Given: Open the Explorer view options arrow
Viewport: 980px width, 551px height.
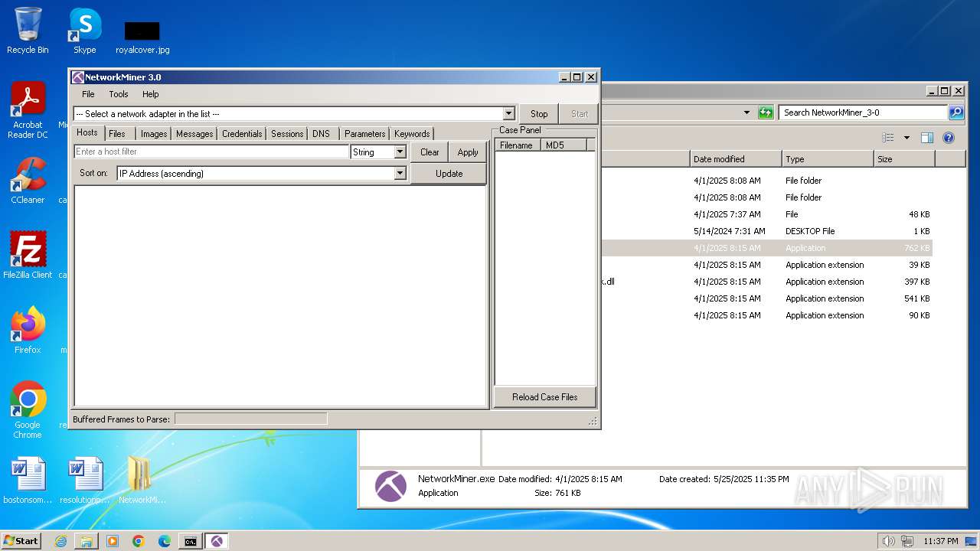Looking at the screenshot, I should pos(906,138).
